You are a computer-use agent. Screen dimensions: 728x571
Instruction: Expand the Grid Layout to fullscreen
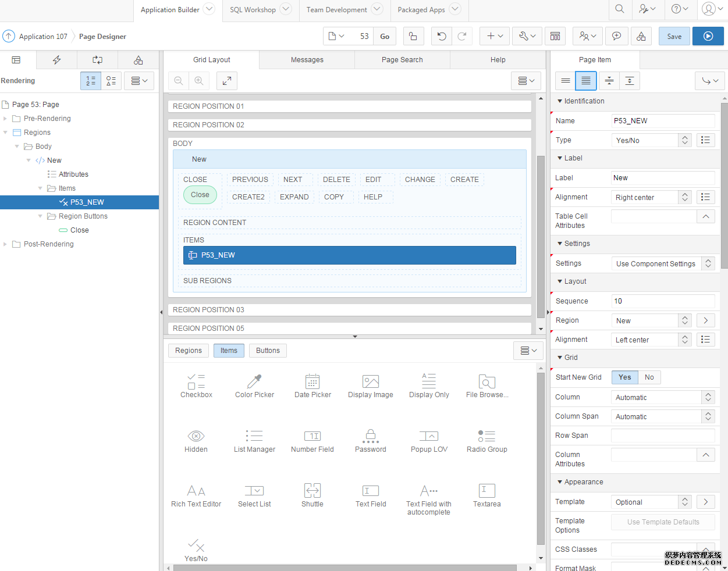coord(226,81)
